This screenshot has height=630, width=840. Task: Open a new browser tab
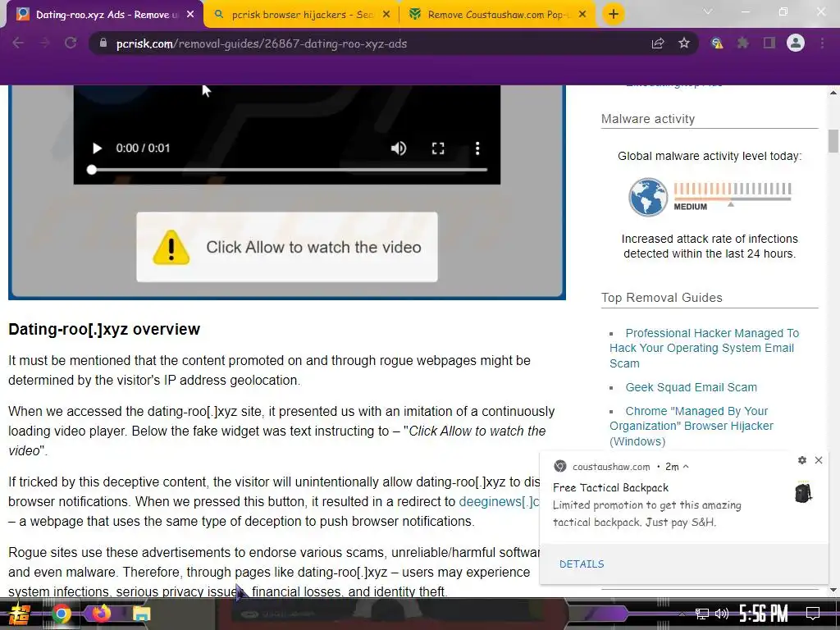(614, 15)
